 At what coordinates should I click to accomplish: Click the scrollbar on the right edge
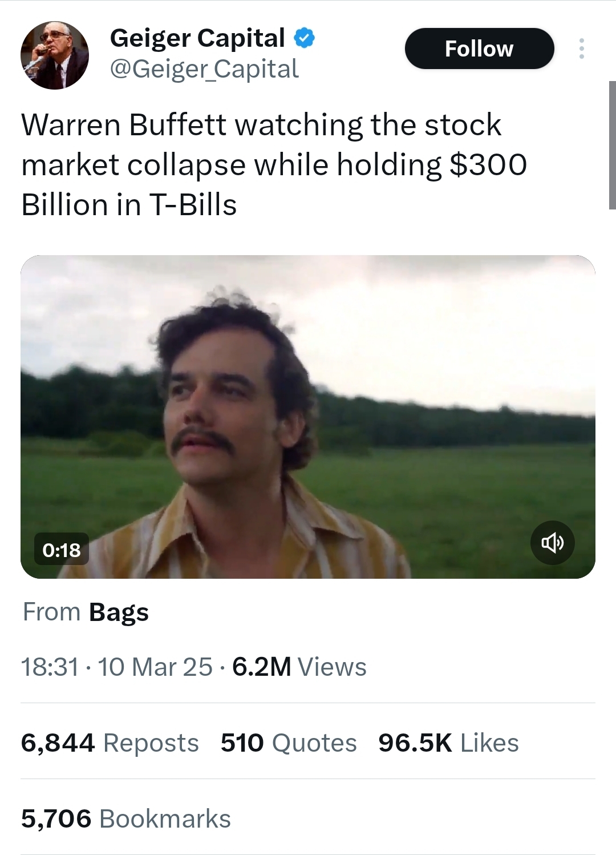pyautogui.click(x=612, y=146)
